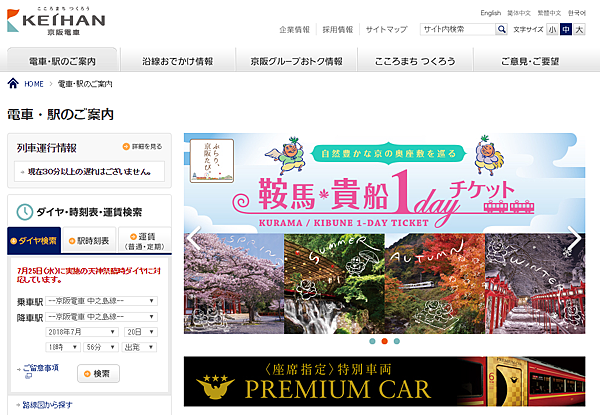Image resolution: width=600 pixels, height=415 pixels.
Task: Open ご意見・ご要望 navigation menu
Action: (530, 60)
